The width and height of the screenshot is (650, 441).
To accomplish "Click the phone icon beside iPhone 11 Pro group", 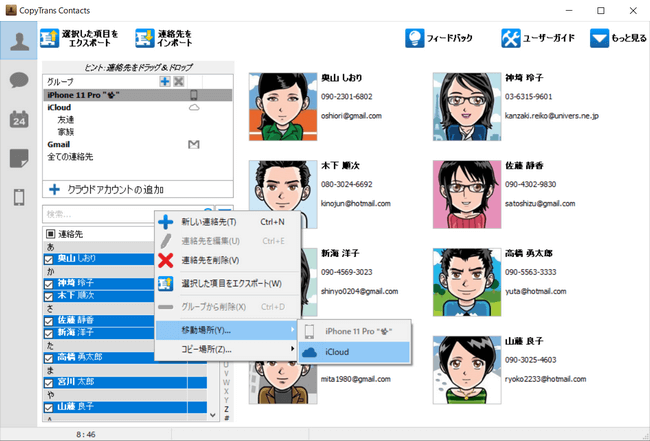I will tap(194, 95).
